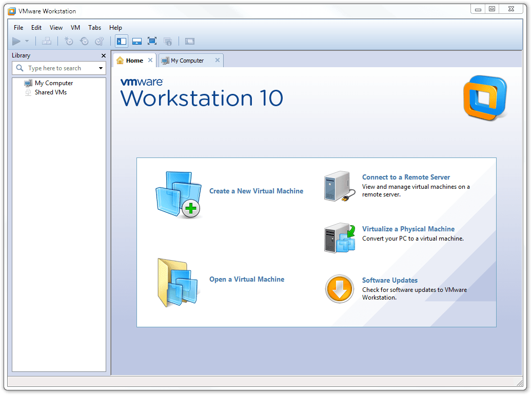
Task: Open the Help menu
Action: click(x=115, y=28)
